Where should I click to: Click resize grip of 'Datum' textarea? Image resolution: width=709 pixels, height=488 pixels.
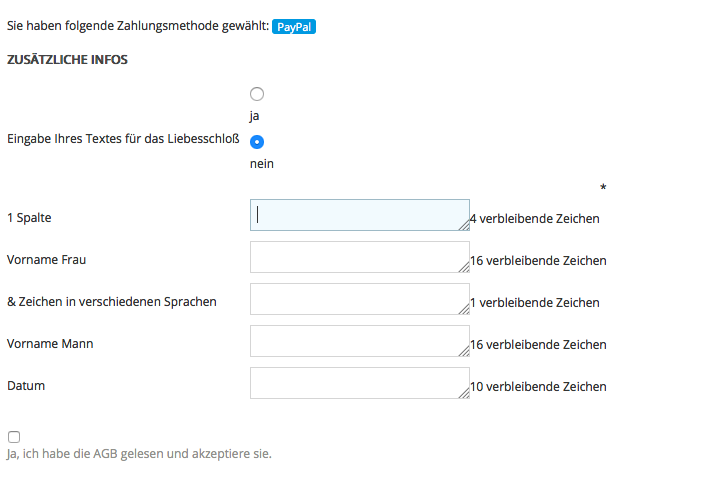point(464,394)
